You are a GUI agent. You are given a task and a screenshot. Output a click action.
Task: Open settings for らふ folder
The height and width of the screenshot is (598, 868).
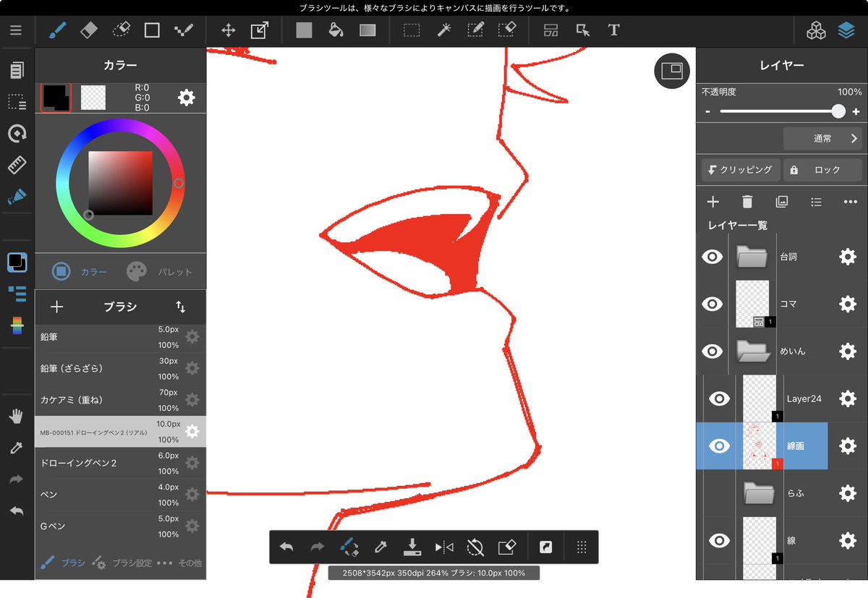[847, 493]
